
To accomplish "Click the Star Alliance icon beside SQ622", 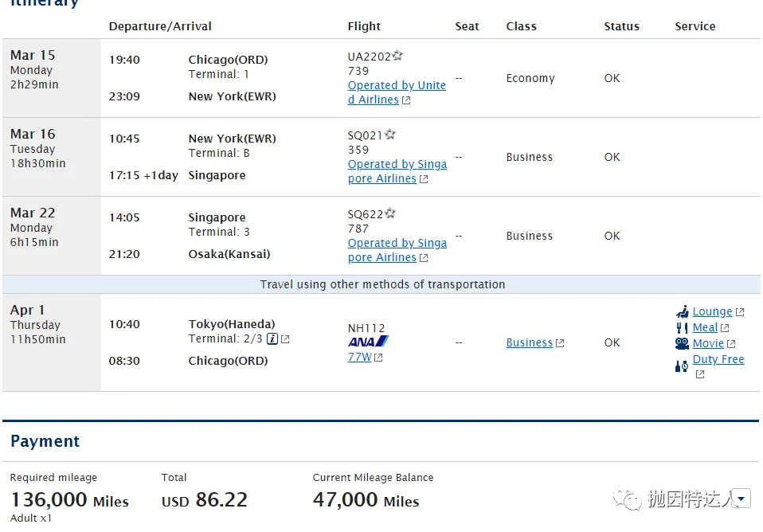I will point(390,213).
